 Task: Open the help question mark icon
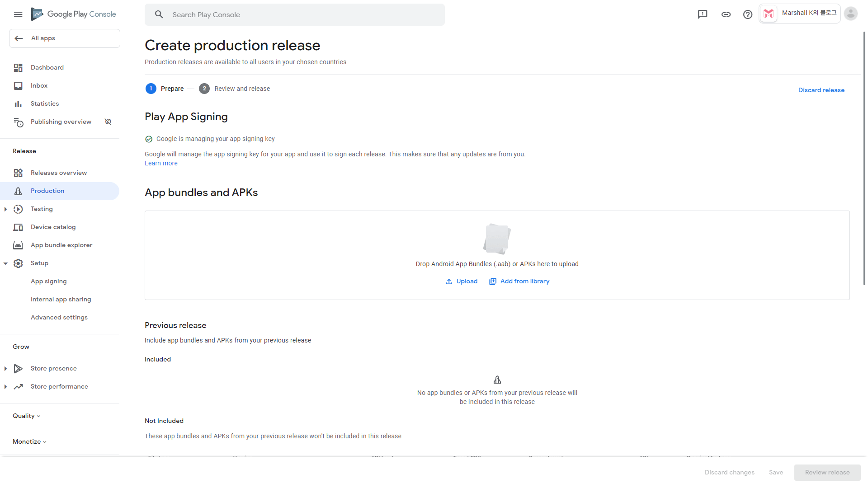(748, 14)
